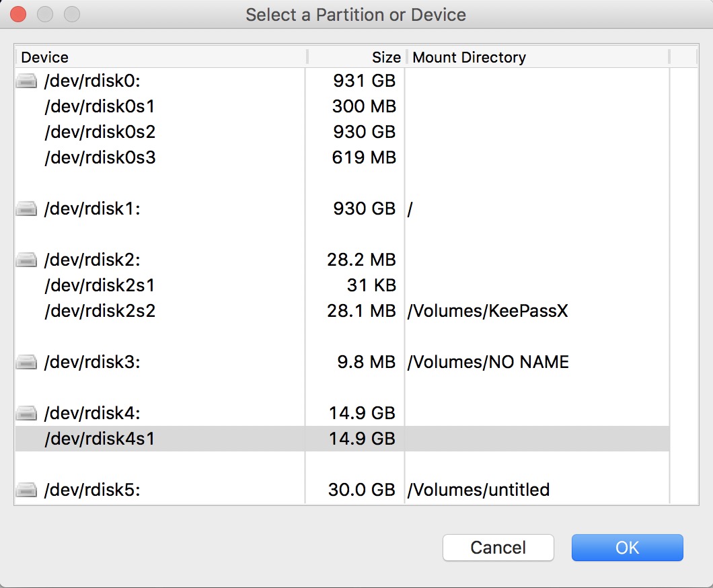Select the /dev/rdisk2s1 partition row
The width and height of the screenshot is (713, 588).
click(x=100, y=285)
